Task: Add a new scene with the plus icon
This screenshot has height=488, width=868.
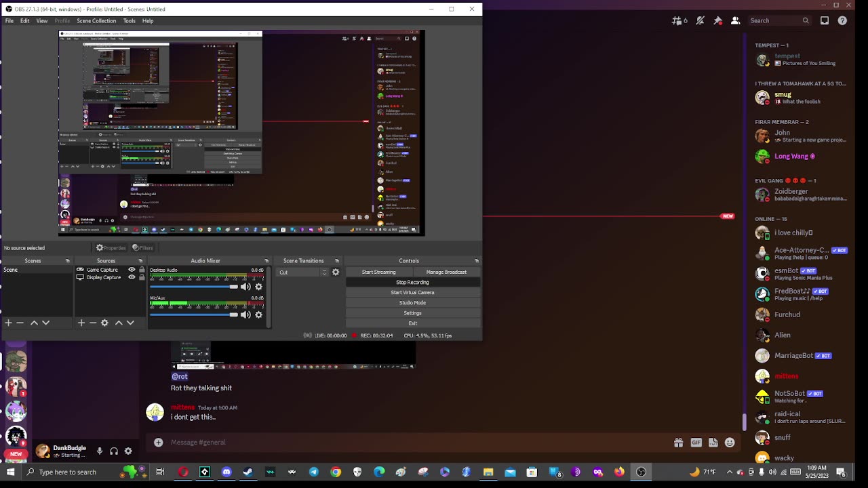Action: click(8, 323)
